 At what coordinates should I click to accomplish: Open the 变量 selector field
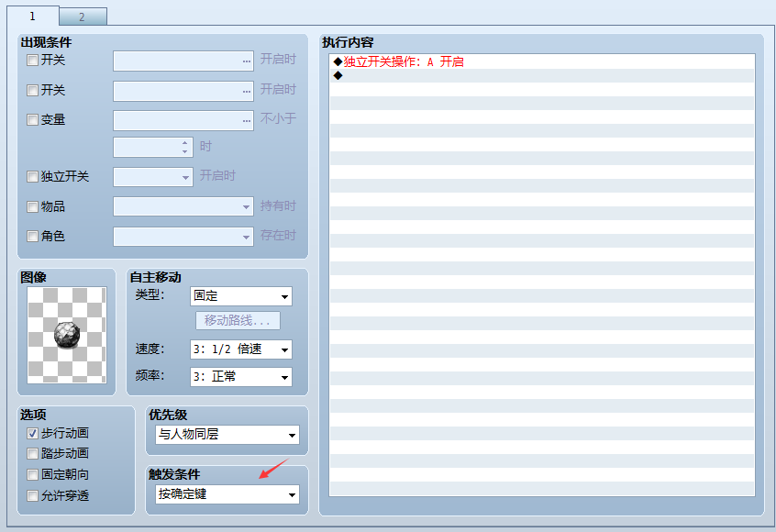point(183,121)
